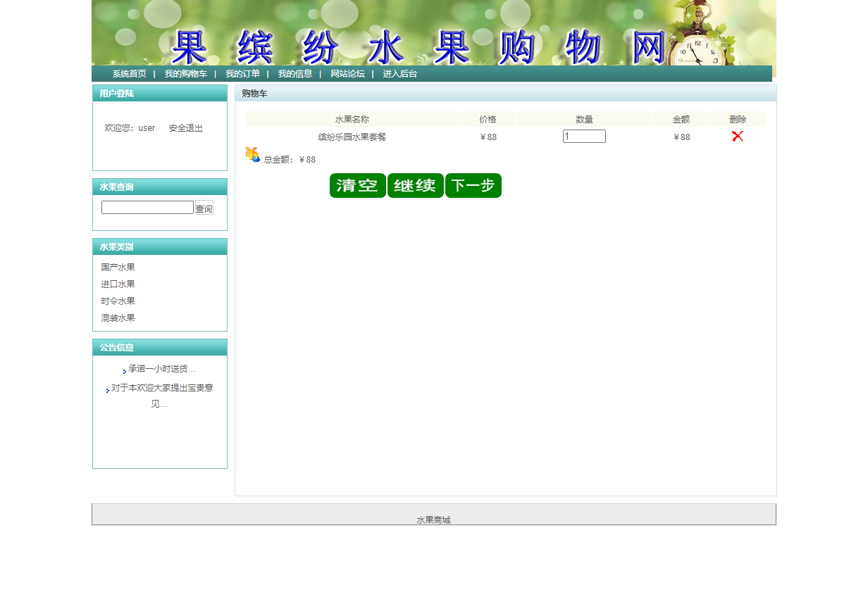Open 我的购物车 menu item
Screen dimensions: 868x609
click(186, 74)
